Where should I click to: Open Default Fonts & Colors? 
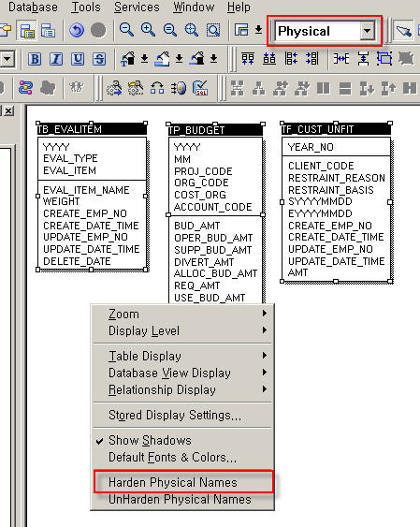(x=182, y=457)
